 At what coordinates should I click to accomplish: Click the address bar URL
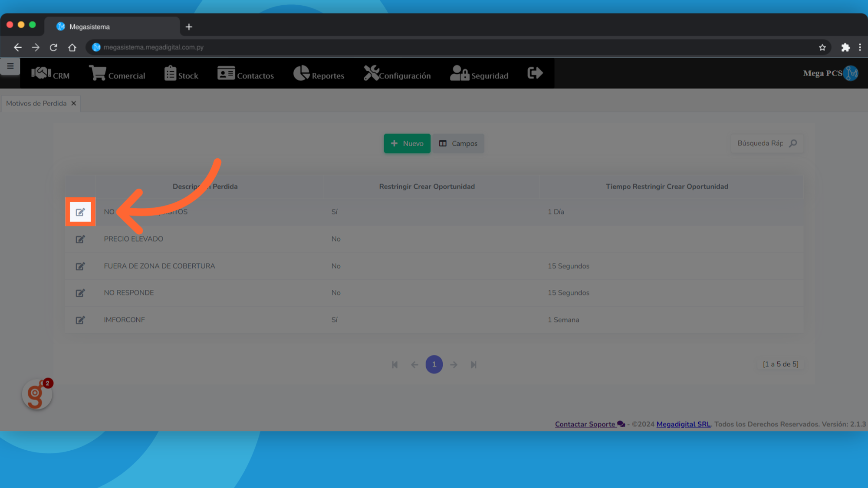tap(153, 47)
